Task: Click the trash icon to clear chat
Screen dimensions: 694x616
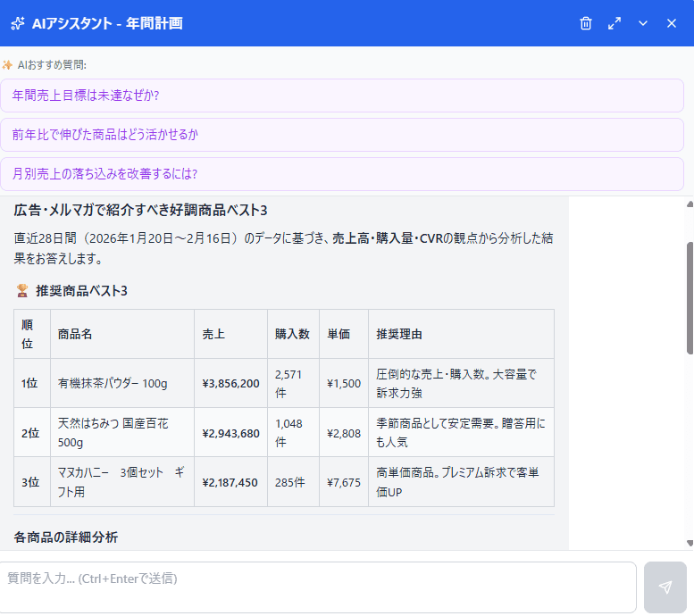Action: coord(586,23)
